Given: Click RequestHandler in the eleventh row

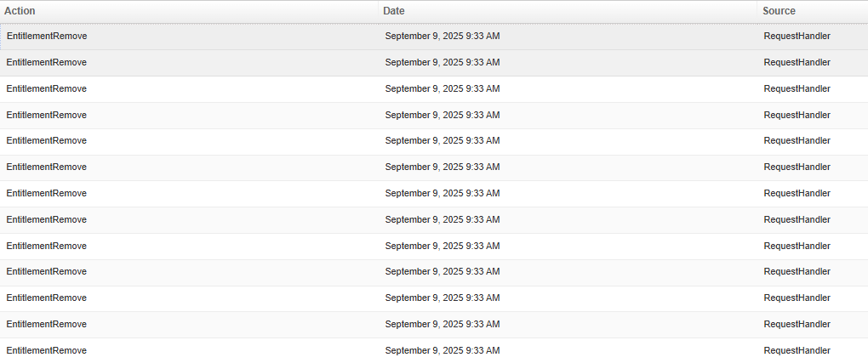Looking at the screenshot, I should tap(797, 298).
